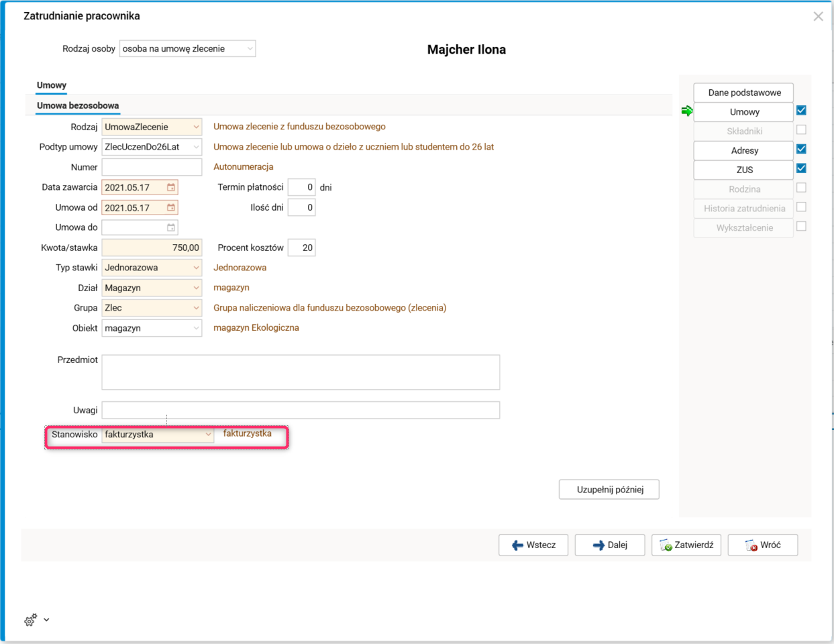The image size is (834, 644).
Task: Open the Podtyp umowy dropdown
Action: tap(196, 147)
